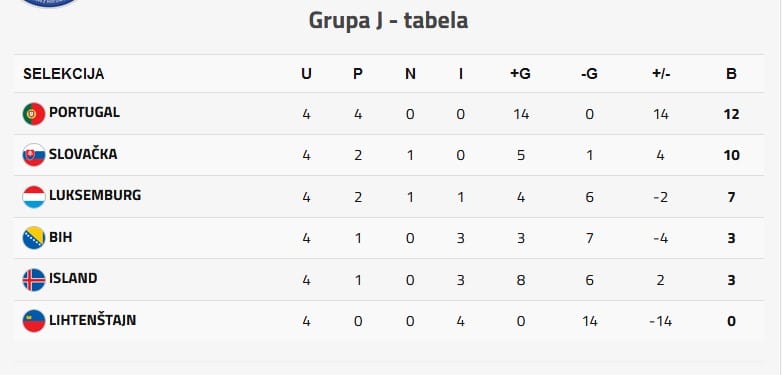Click the U matches played header
This screenshot has height=375, width=782.
306,74
